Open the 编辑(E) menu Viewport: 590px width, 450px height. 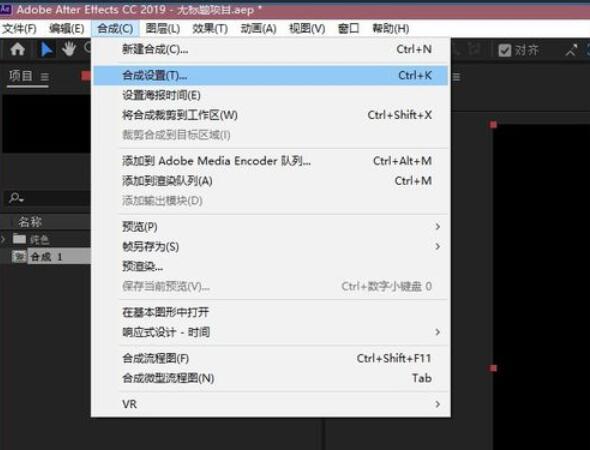pos(67,29)
